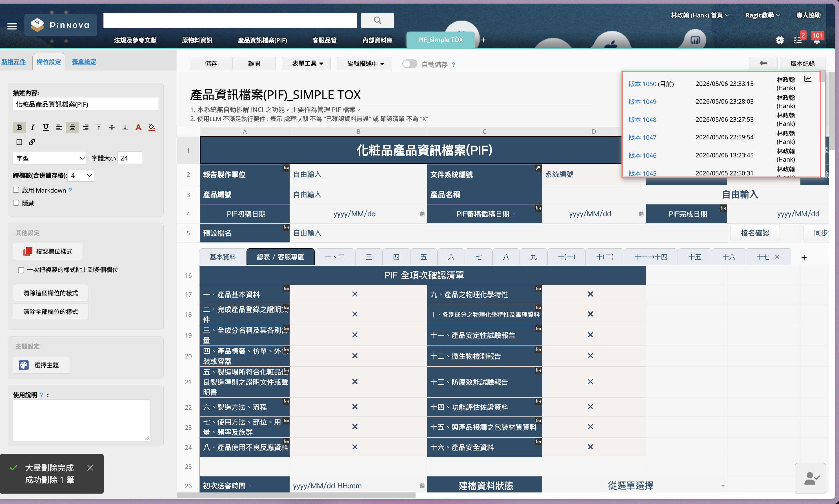Open version comparison chart icon in history panel
The width and height of the screenshot is (839, 504).
[808, 79]
